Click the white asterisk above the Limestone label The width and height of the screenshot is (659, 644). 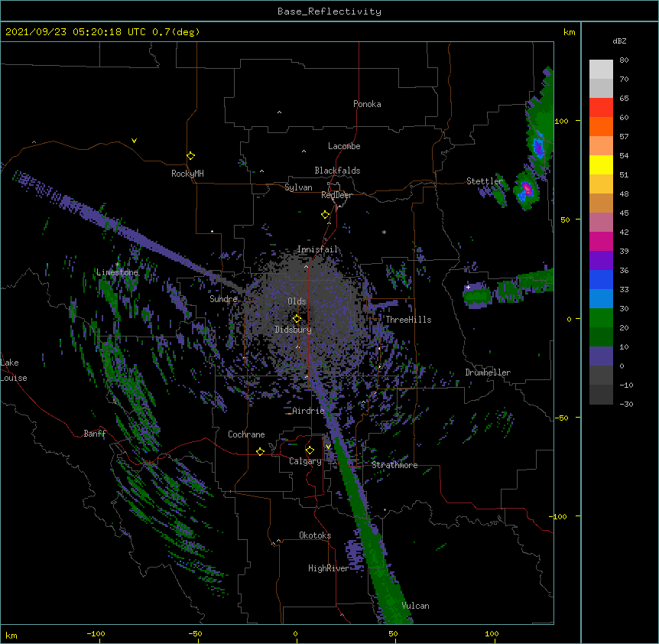pyautogui.click(x=118, y=264)
